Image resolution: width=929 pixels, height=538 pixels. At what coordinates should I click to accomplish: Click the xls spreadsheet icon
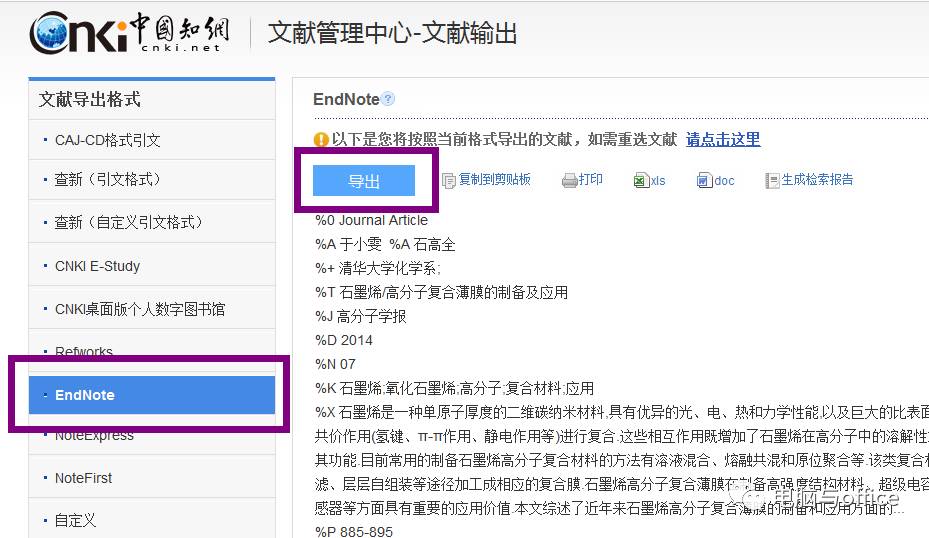[641, 180]
